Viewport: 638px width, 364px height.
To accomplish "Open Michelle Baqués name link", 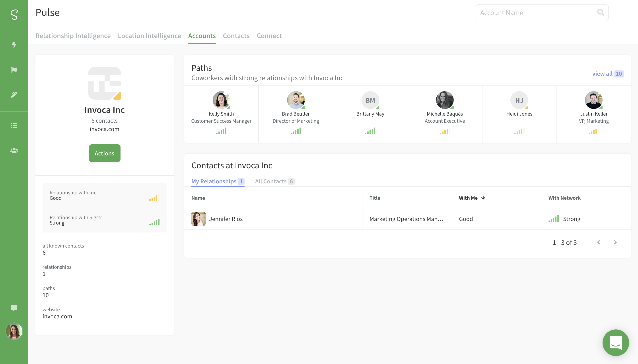I will point(445,114).
